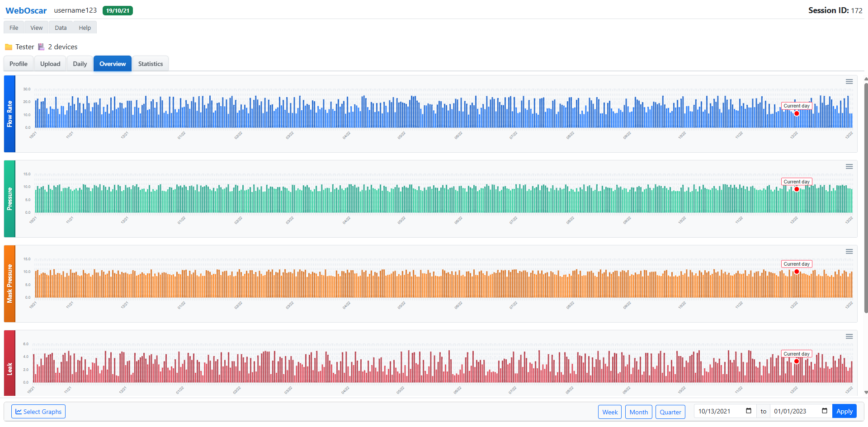
Task: Click the 10/13/2021 start date field
Action: tap(719, 412)
